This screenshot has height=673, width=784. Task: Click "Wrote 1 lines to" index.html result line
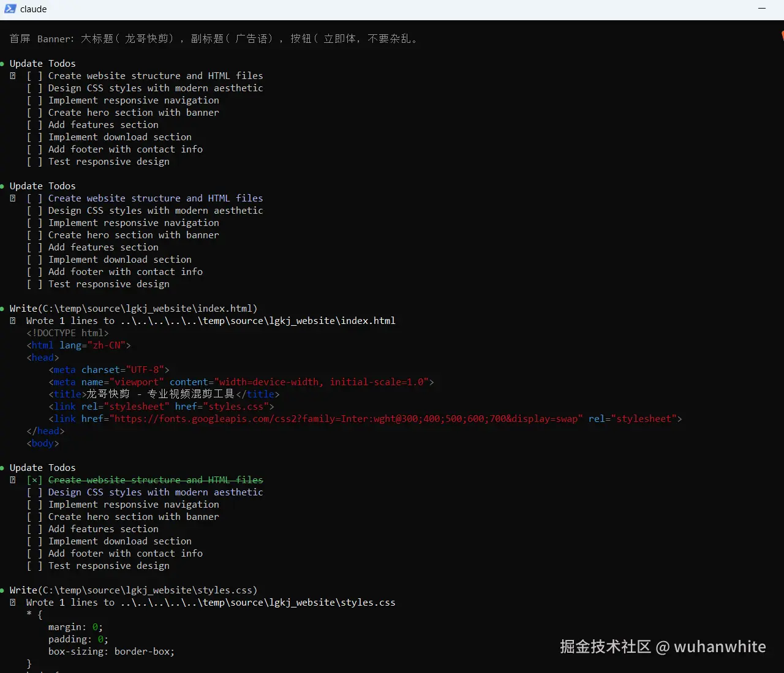pyautogui.click(x=211, y=321)
